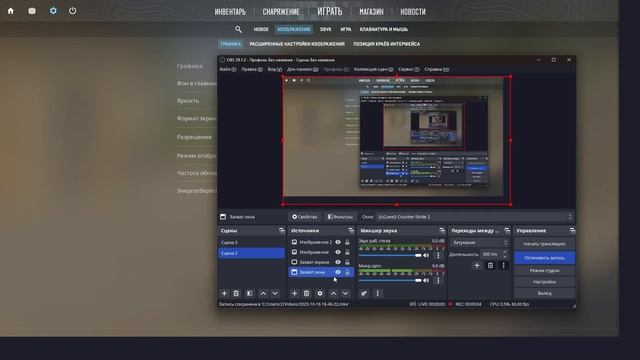
Task: Add a new scene with plus icon
Action: [x=224, y=293]
